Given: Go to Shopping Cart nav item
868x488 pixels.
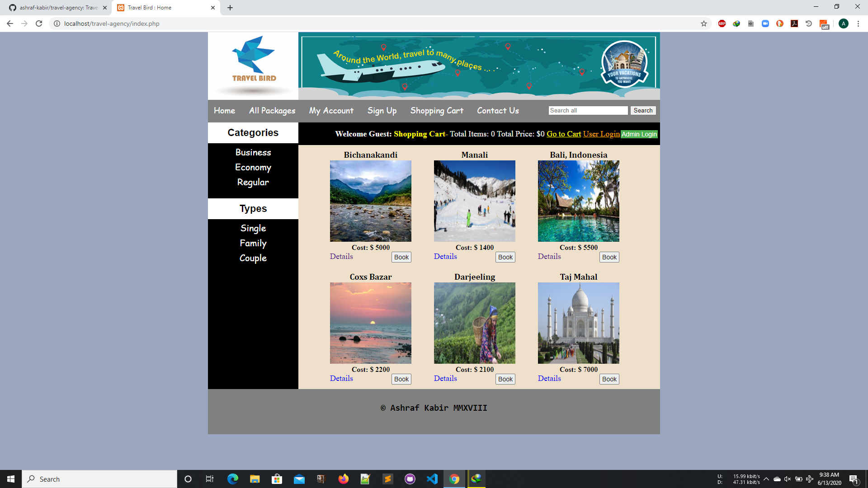Looking at the screenshot, I should [x=437, y=111].
